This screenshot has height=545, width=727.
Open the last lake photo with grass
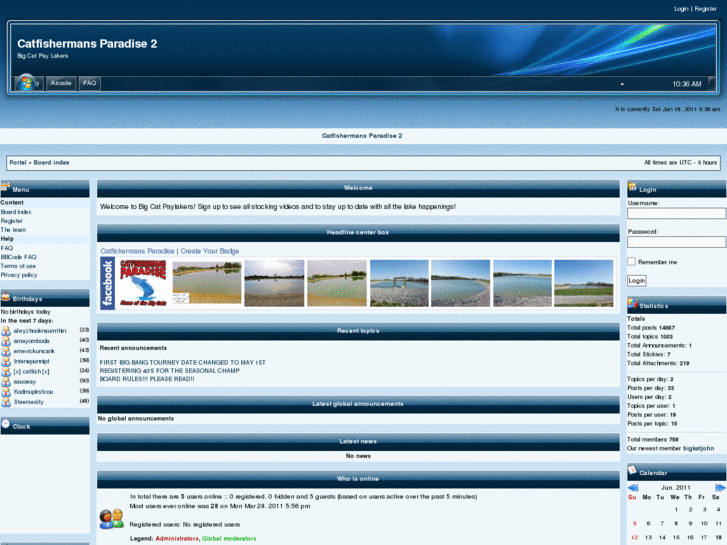coord(584,283)
